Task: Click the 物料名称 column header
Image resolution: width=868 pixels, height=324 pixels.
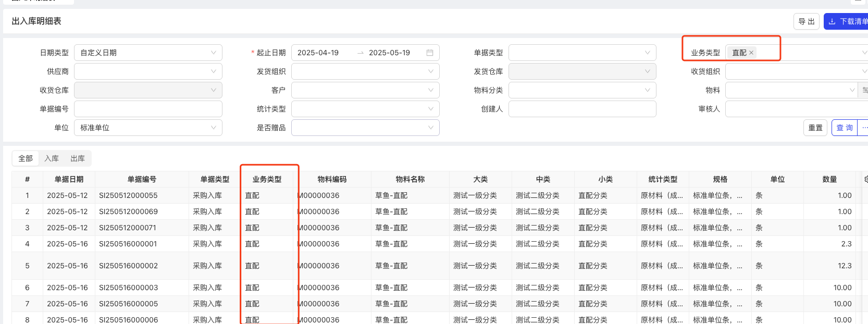Action: click(x=410, y=179)
